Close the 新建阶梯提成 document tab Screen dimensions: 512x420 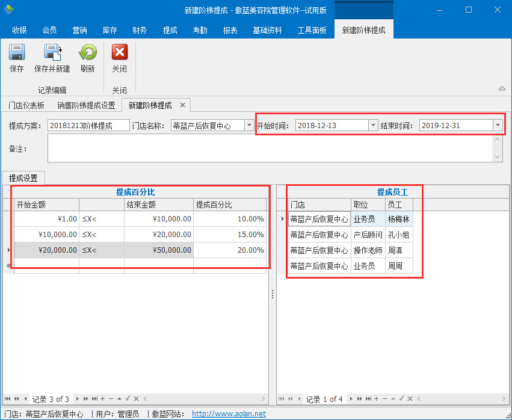tap(183, 105)
